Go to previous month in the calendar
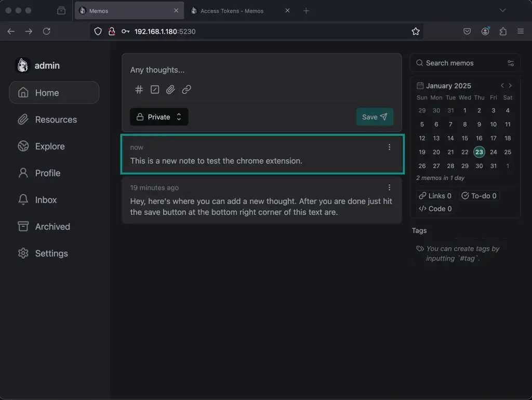 [501, 85]
